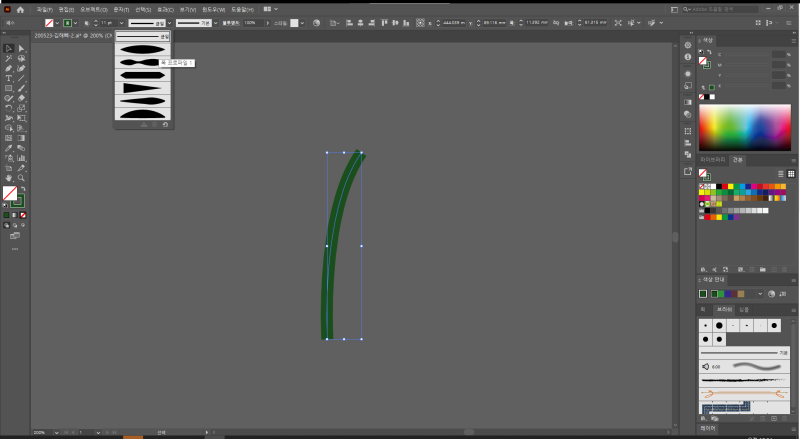Pick a color from the spectrum ramp
Image resolution: width=800 pixels, height=439 pixels.
coord(743,127)
